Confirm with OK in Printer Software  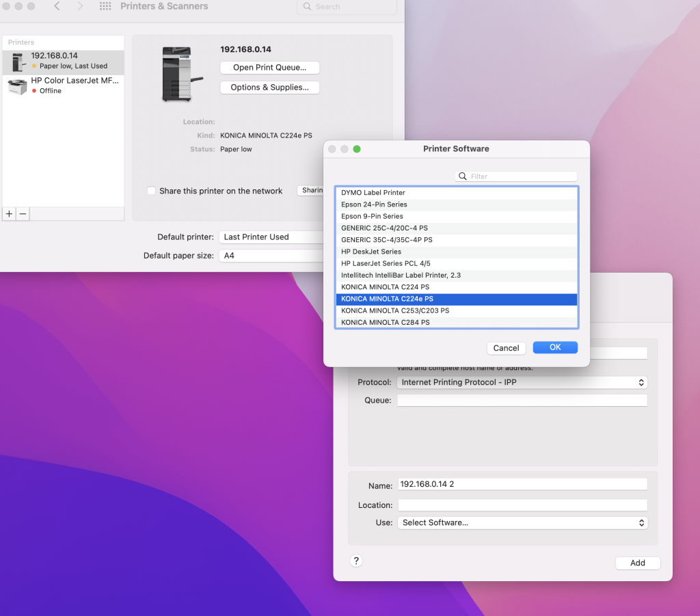point(555,347)
